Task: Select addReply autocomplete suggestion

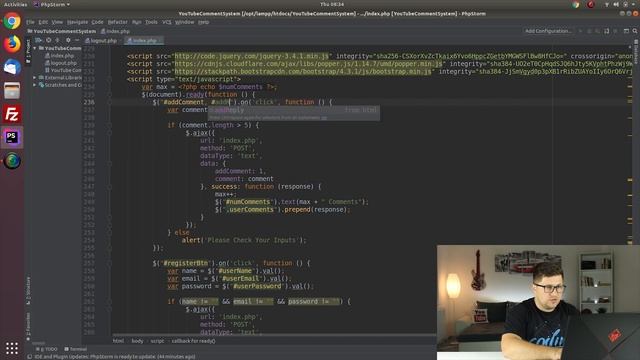Action: 294,110
